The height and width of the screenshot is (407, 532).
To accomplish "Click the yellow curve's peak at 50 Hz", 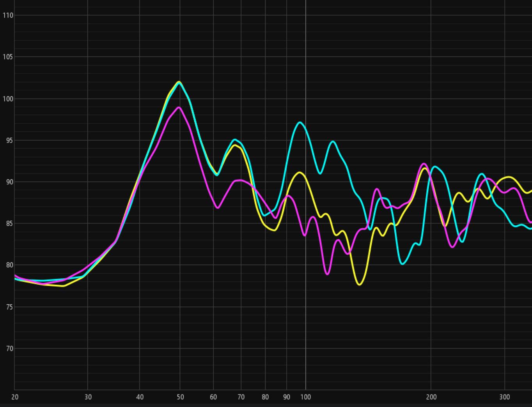I will 179,82.
